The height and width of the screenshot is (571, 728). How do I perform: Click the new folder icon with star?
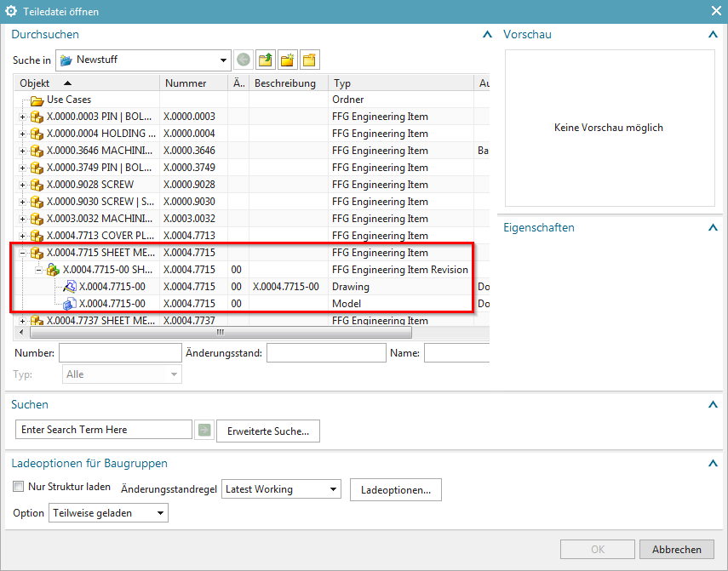(288, 60)
